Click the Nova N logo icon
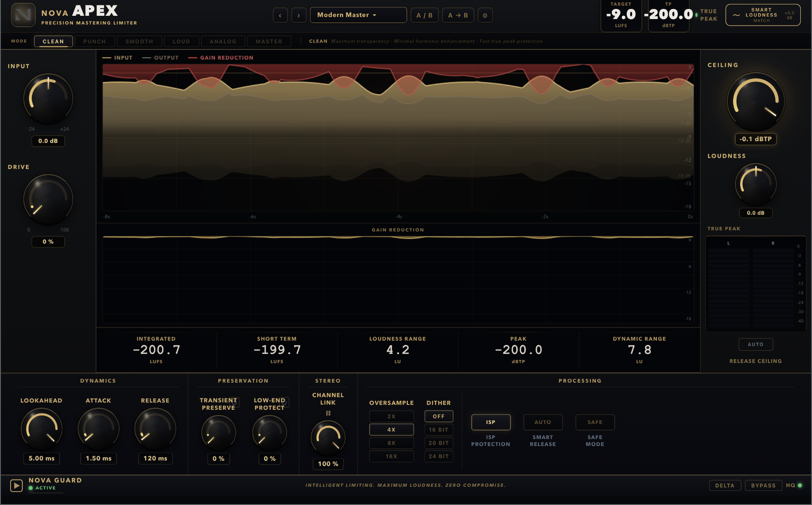The height and width of the screenshot is (505, 812). (23, 15)
